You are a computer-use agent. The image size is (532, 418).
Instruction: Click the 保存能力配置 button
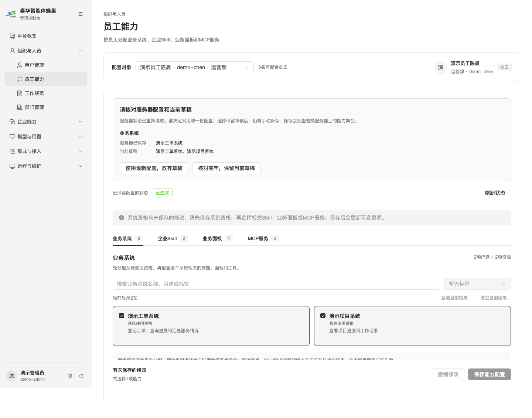click(490, 374)
